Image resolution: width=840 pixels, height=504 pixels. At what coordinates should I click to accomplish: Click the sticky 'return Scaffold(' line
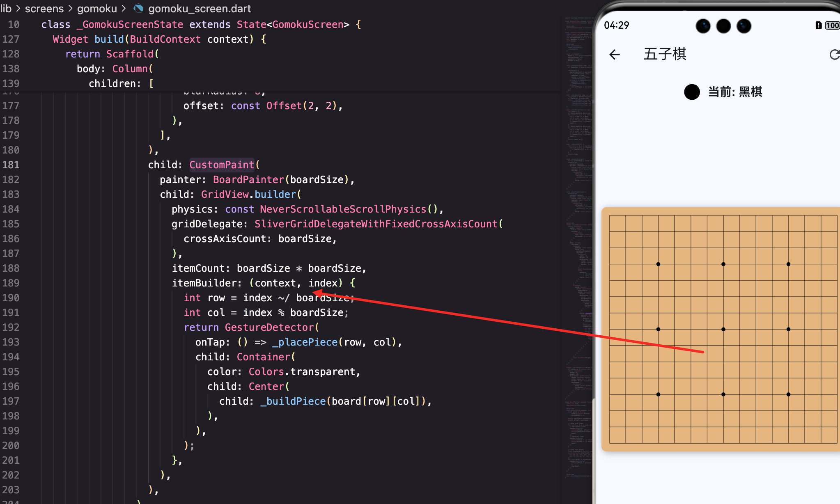click(x=112, y=54)
